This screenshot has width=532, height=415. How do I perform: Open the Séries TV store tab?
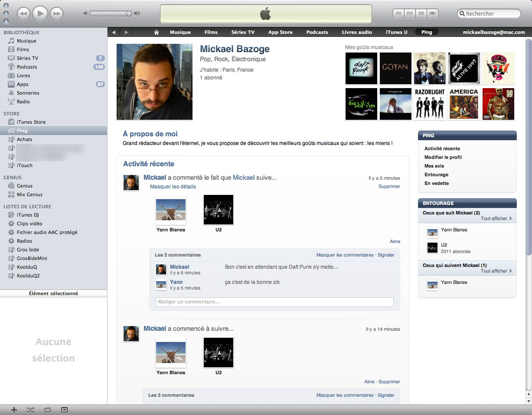pyautogui.click(x=243, y=32)
